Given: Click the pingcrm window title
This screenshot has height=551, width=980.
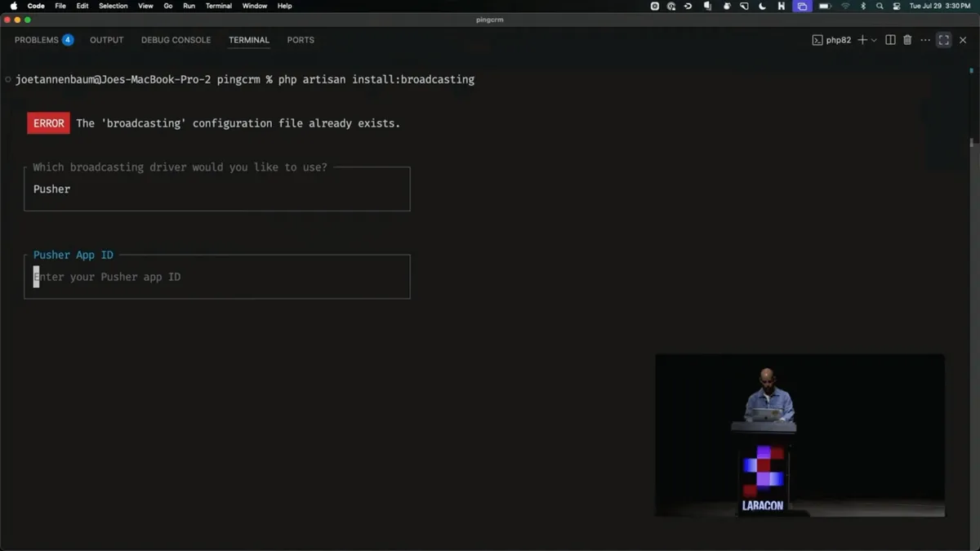Looking at the screenshot, I should pos(489,20).
